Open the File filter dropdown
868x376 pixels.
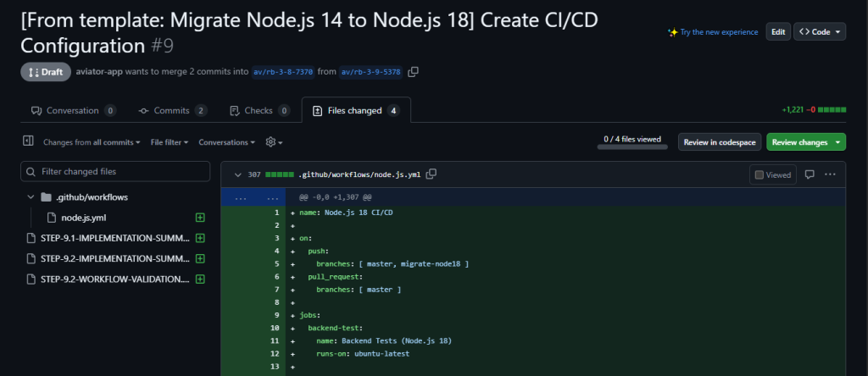pyautogui.click(x=170, y=142)
